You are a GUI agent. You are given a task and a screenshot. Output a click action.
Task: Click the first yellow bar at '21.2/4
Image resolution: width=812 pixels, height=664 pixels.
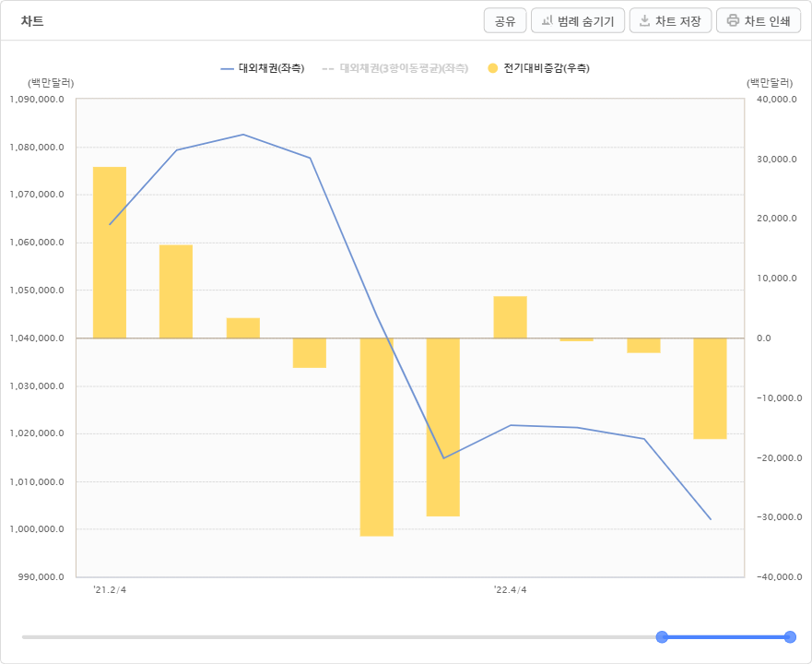[x=110, y=253]
